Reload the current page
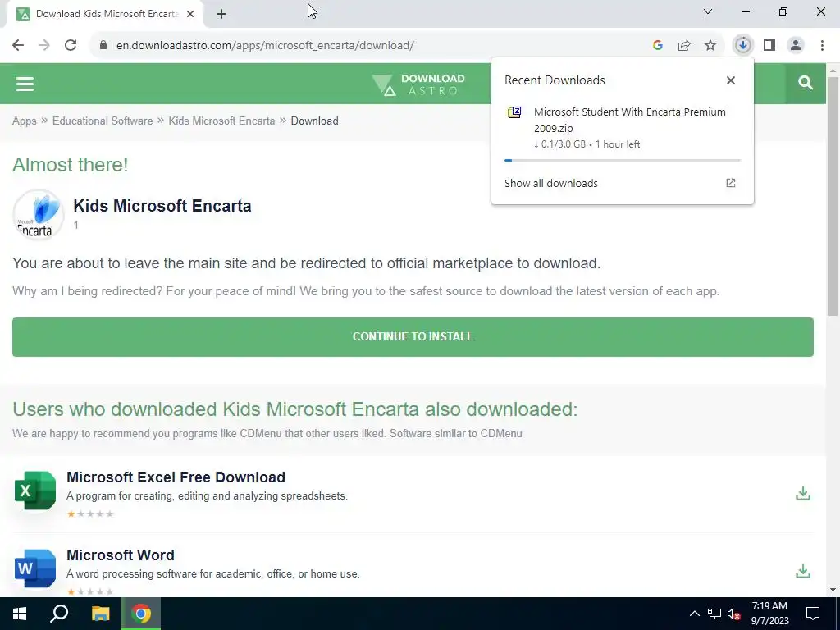This screenshot has height=630, width=840. (71, 46)
